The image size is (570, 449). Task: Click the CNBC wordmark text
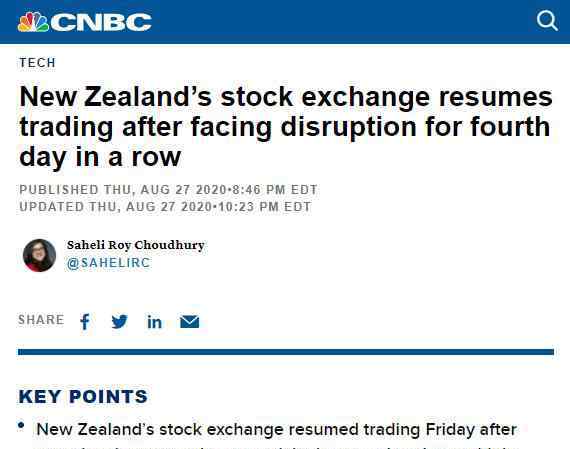click(x=101, y=22)
